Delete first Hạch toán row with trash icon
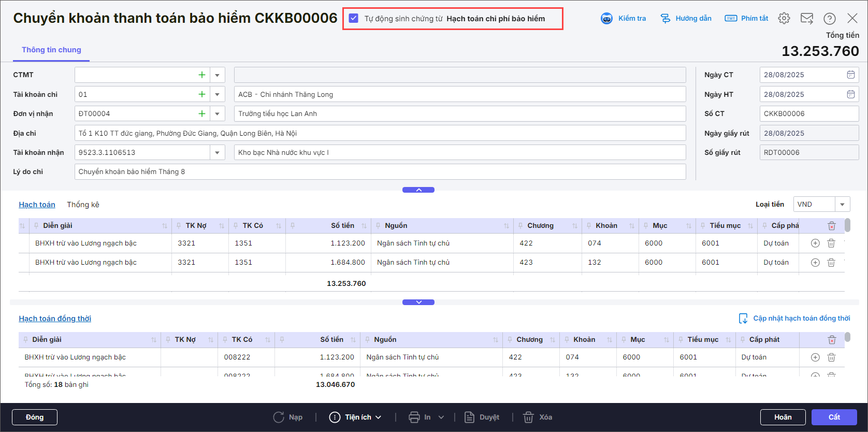Image resolution: width=868 pixels, height=432 pixels. pyautogui.click(x=831, y=243)
